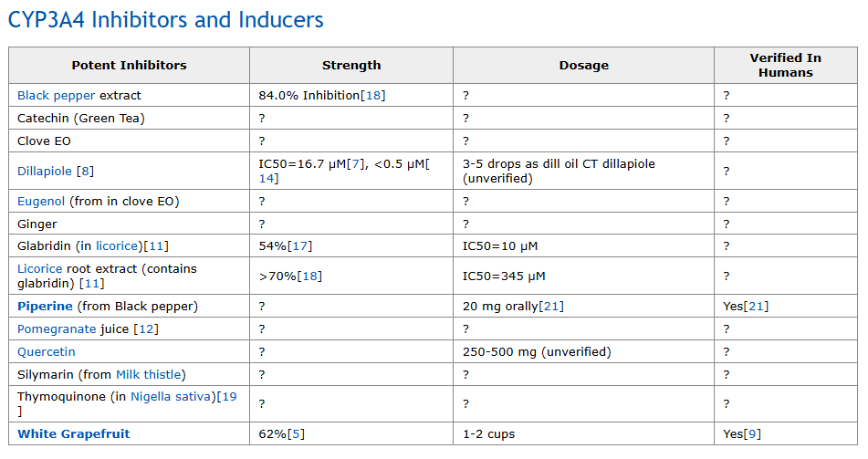This screenshot has height=459, width=868.
Task: Open citation 17 beside 54%
Action: 300,245
